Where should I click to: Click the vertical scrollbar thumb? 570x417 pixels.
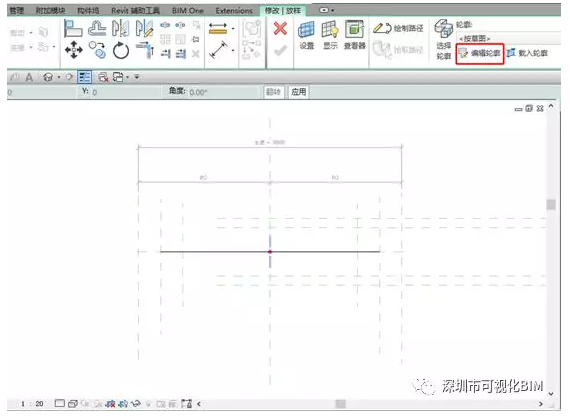(551, 205)
